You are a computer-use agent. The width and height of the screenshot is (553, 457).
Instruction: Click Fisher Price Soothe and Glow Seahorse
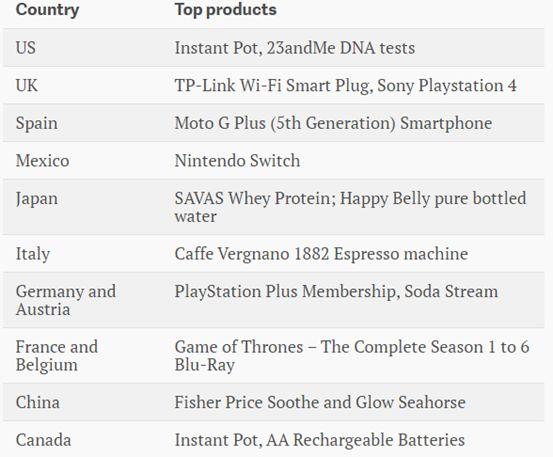pyautogui.click(x=320, y=402)
